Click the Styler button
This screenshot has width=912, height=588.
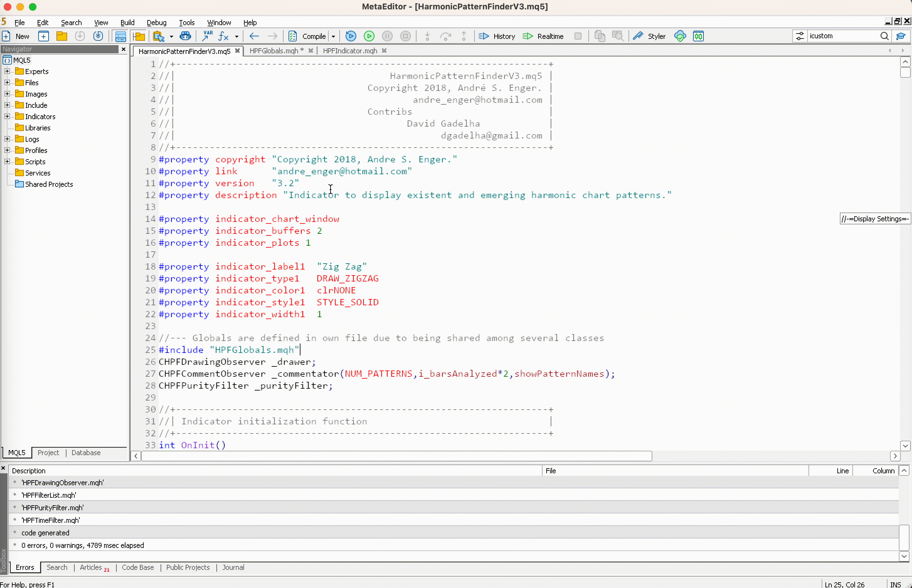point(649,36)
